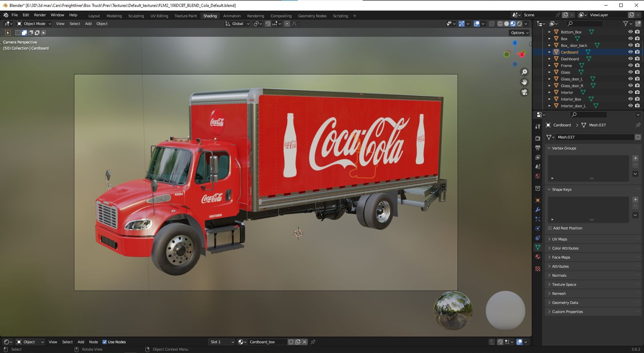Open the Object Mode dropdown

click(x=34, y=24)
